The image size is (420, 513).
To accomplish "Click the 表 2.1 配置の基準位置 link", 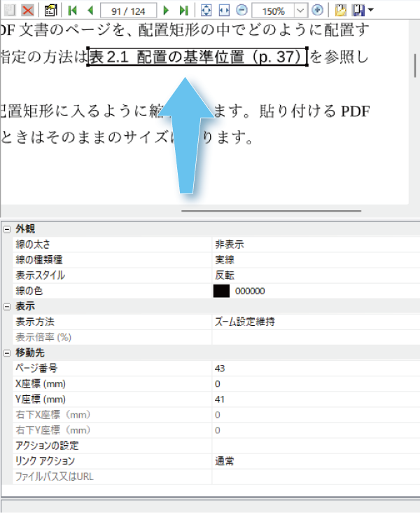I will tap(197, 57).
